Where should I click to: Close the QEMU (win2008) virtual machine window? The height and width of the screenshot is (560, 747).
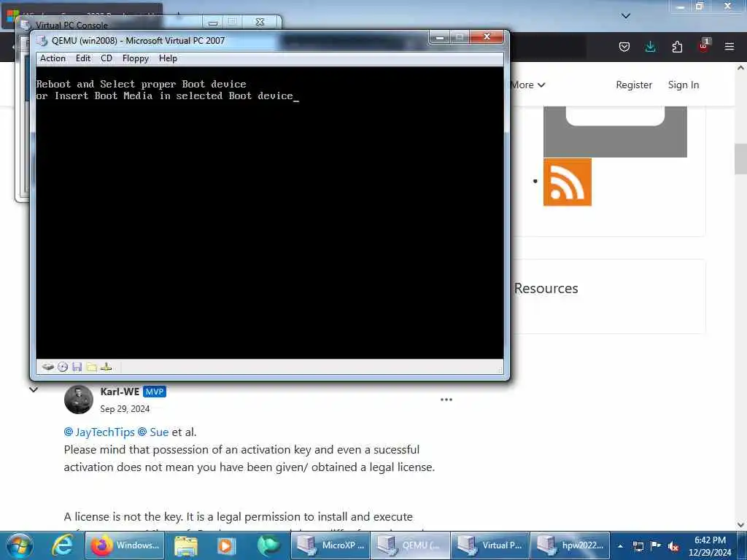pos(487,36)
